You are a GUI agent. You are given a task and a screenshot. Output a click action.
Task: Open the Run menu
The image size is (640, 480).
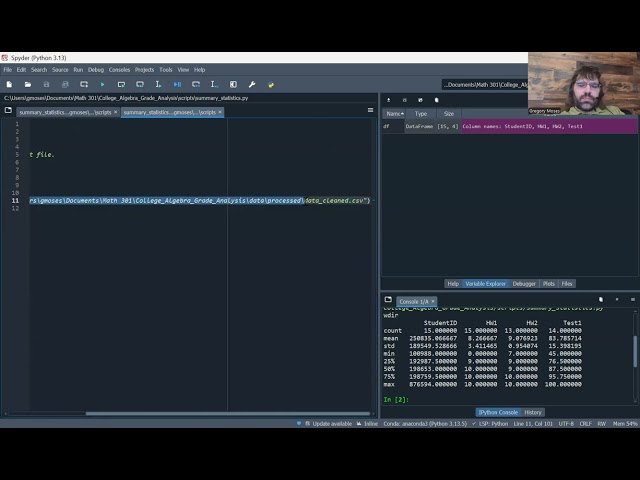[x=78, y=70]
